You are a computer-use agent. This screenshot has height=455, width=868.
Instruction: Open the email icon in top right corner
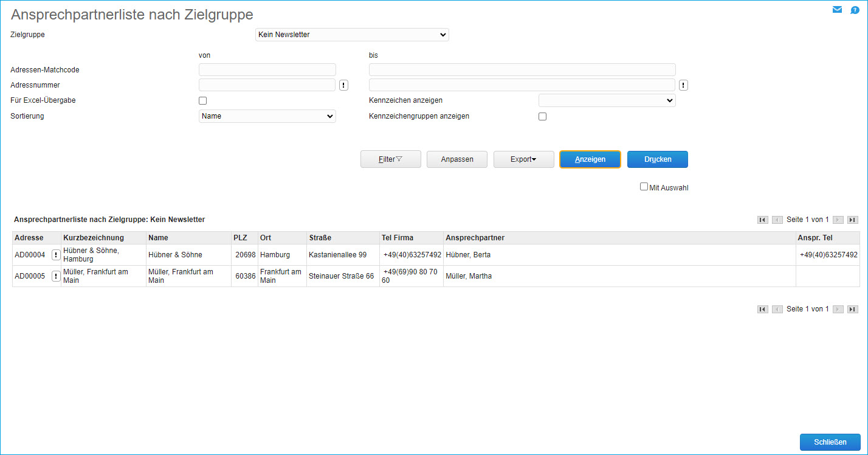tap(837, 9)
